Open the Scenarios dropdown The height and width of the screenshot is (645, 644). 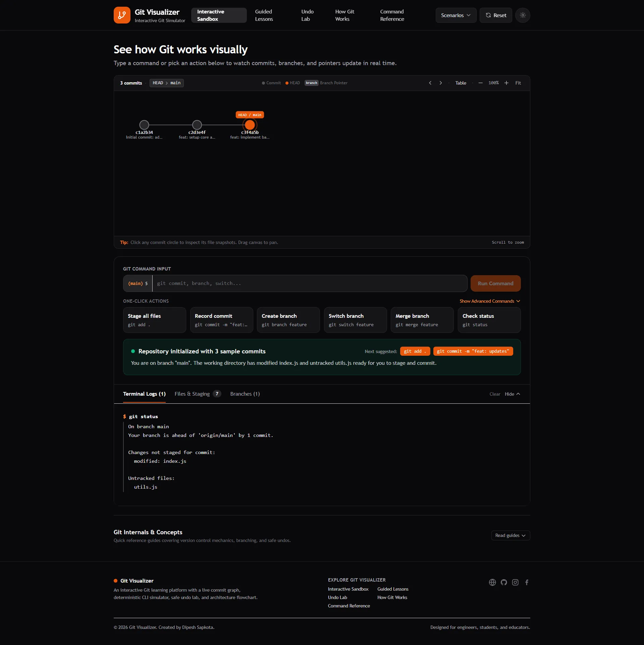click(456, 15)
